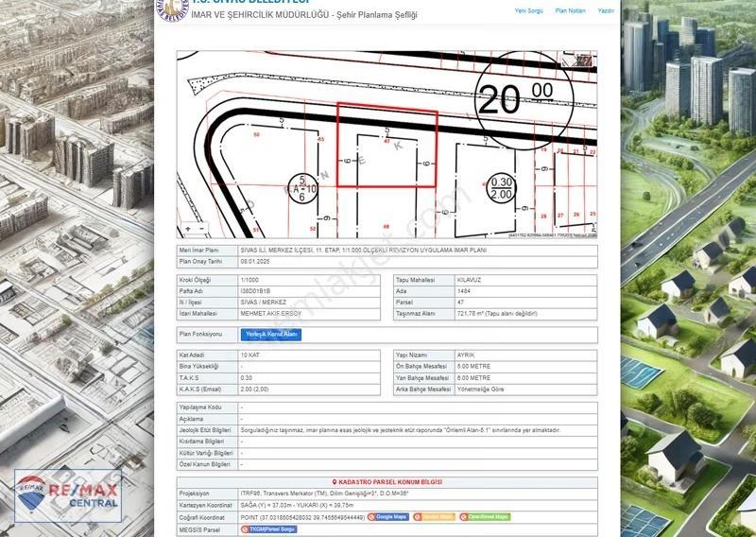Select the Ada value 1484
This screenshot has width=756, height=537.
(464, 291)
